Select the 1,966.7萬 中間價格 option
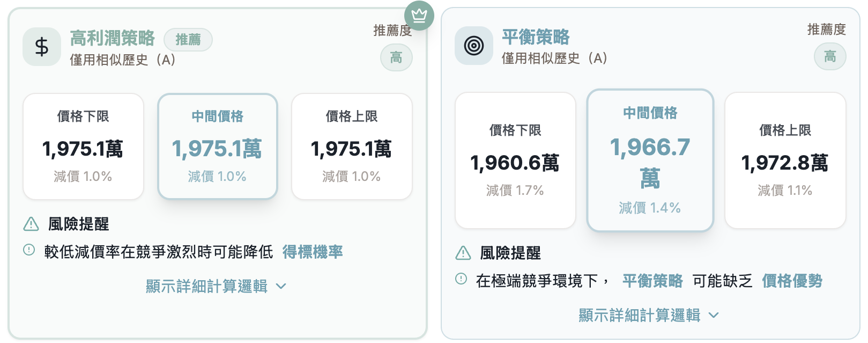868x343 pixels. coord(650,160)
